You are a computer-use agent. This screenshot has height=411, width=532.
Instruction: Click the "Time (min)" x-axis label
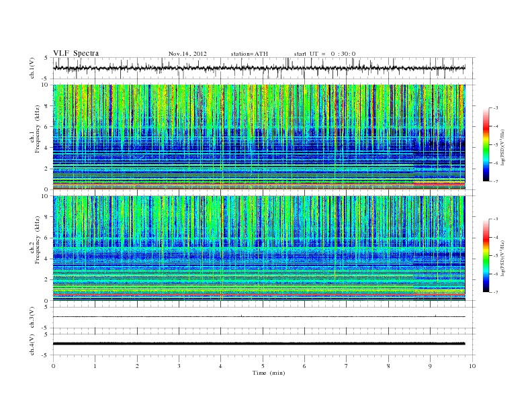click(x=269, y=373)
